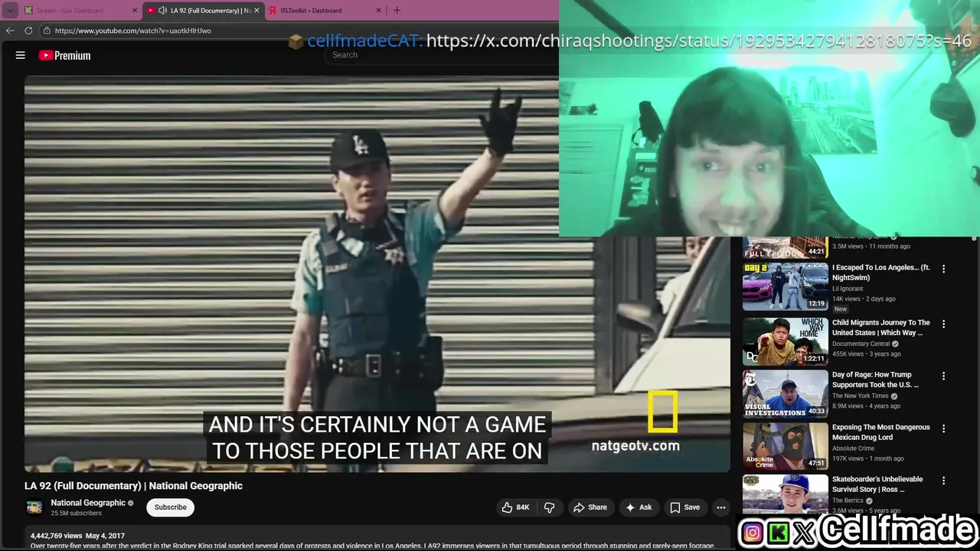Open options menu for I Escaped To Los Angeles
980x551 pixels.
(x=943, y=269)
